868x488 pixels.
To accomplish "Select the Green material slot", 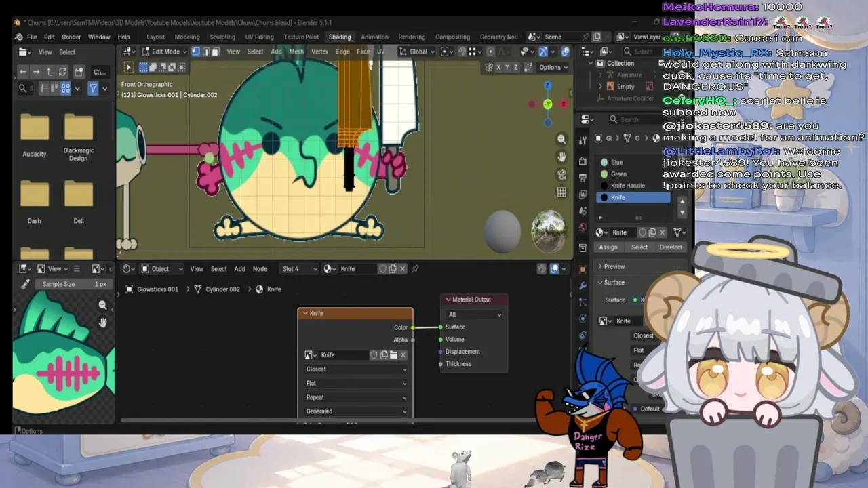I will coord(633,174).
